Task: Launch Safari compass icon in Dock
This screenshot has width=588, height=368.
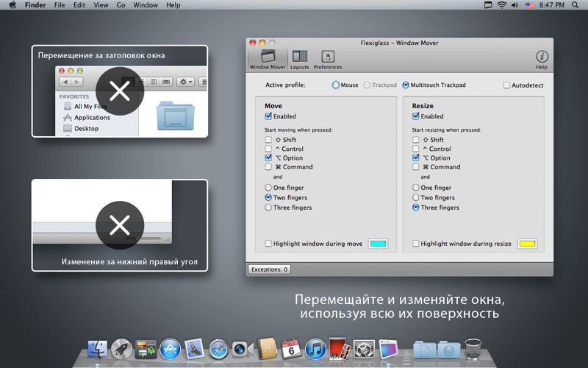Action: tap(218, 349)
